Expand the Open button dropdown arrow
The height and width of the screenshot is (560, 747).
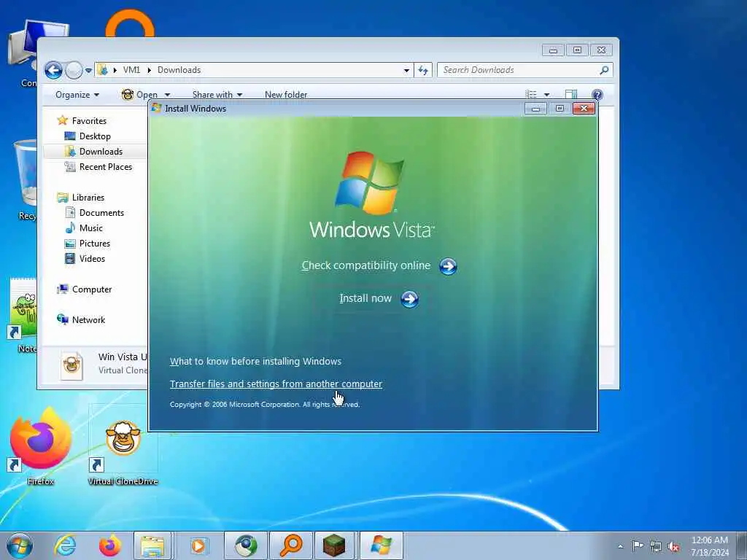click(167, 95)
